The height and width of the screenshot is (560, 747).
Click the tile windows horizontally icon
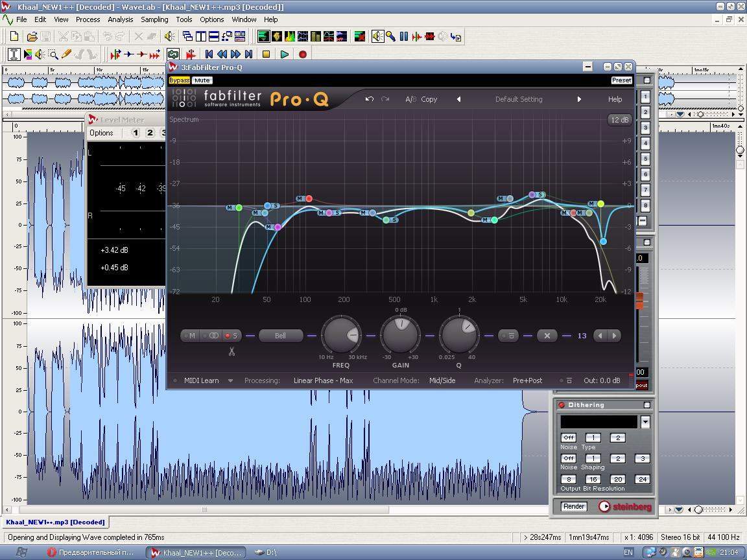pos(213,37)
